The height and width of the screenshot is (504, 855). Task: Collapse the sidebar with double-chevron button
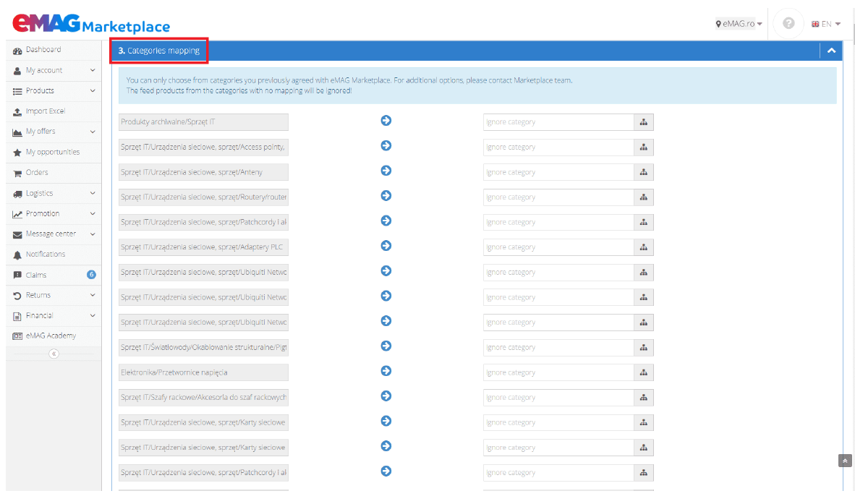(x=54, y=354)
